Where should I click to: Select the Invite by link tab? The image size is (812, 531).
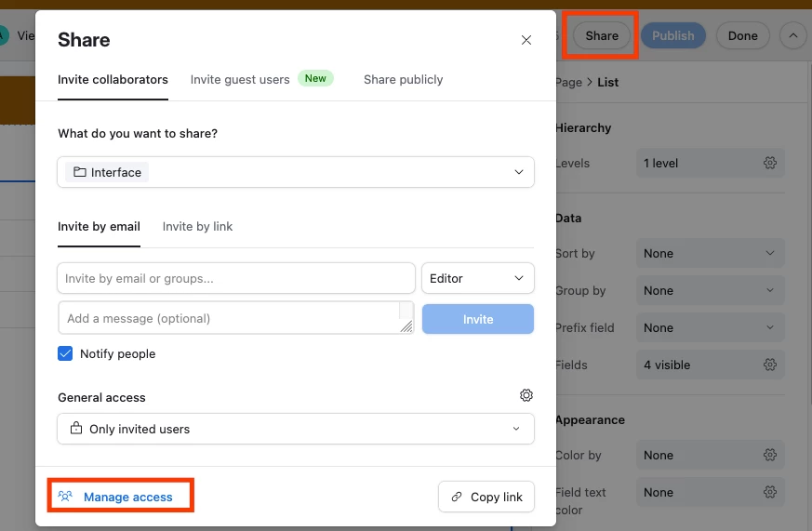(x=197, y=226)
